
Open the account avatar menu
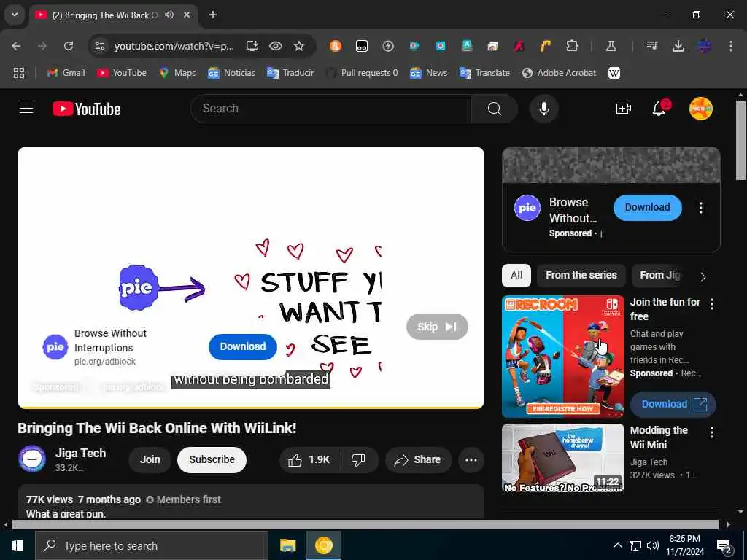coord(701,109)
